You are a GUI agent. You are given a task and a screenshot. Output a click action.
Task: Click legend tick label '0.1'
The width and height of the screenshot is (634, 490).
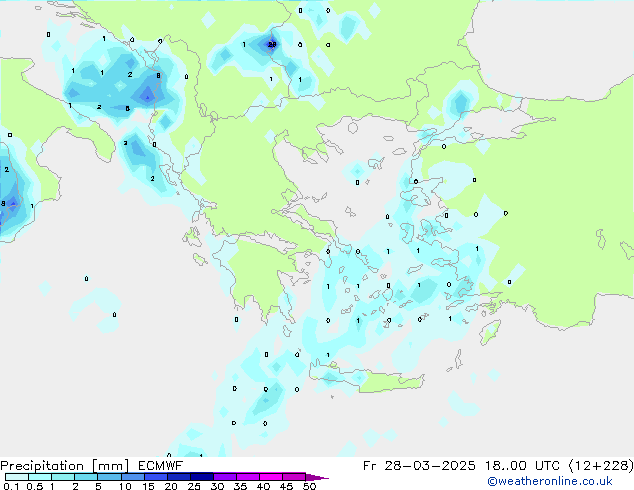coord(11,486)
